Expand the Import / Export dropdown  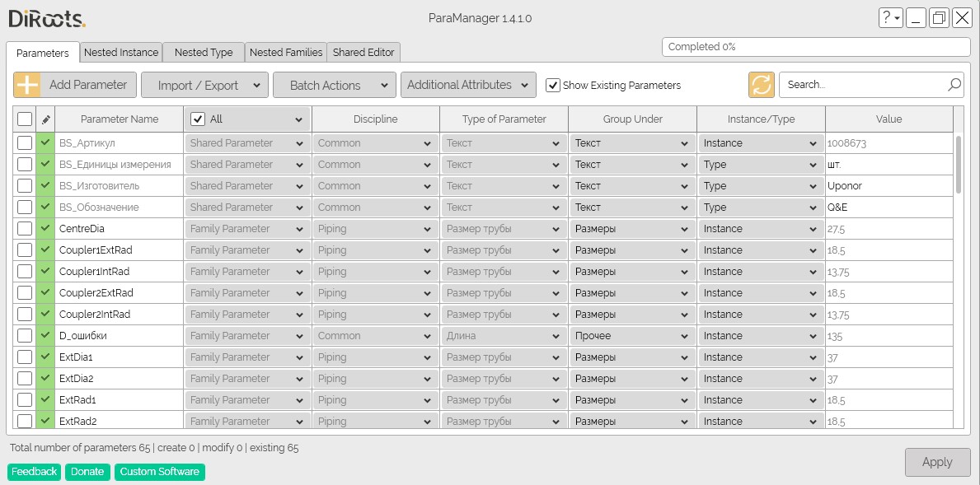coord(204,85)
